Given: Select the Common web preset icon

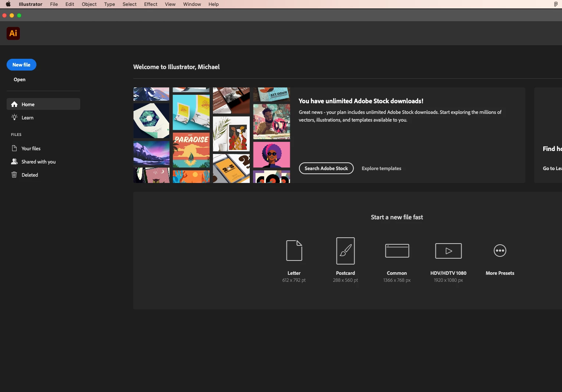Looking at the screenshot, I should coord(397,251).
